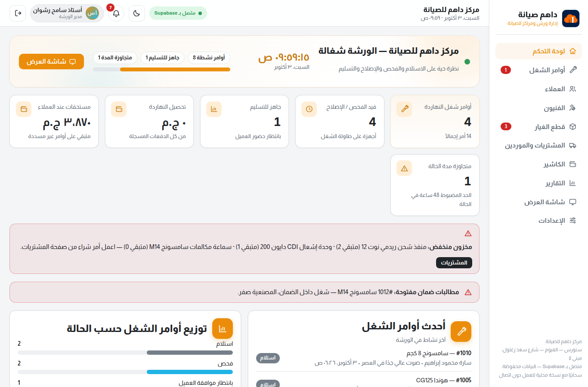Click the orange شاشة العرض button
The image size is (588, 387).
tap(51, 61)
